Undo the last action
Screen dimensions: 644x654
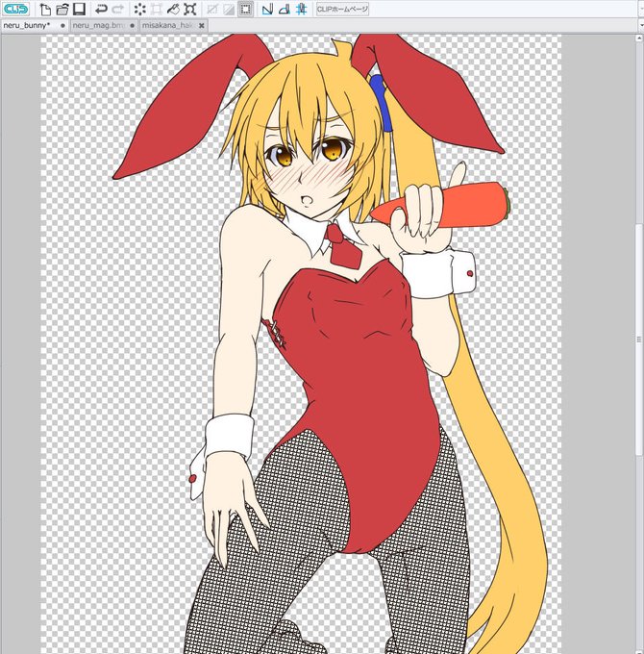101,9
